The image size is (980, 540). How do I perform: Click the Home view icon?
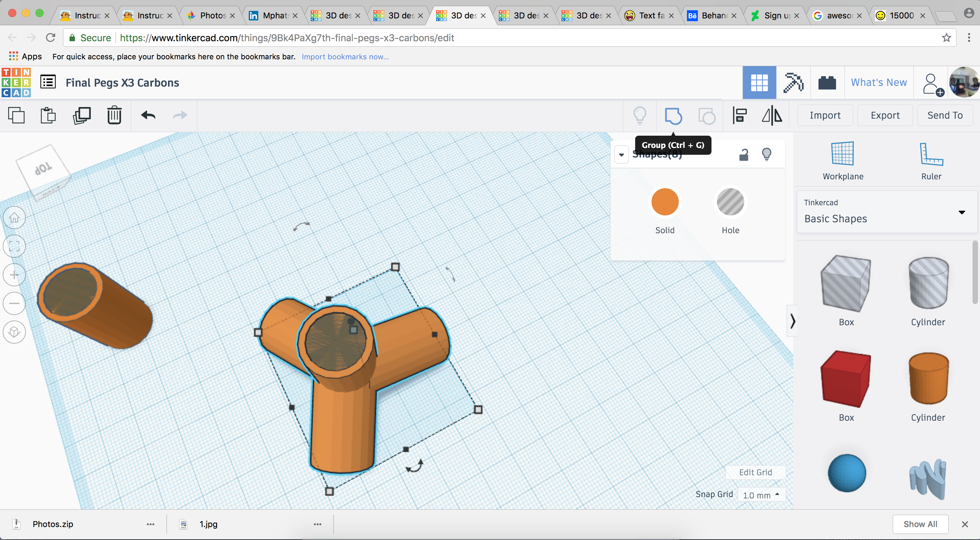14,218
